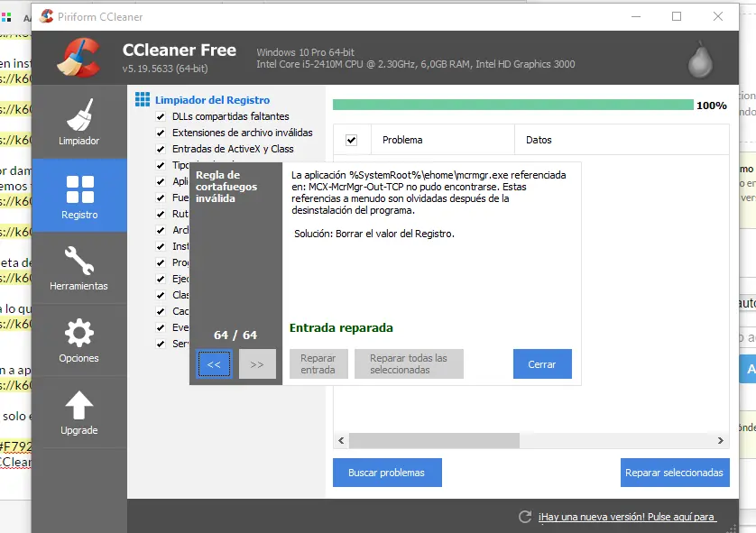Uncheck Extensiones de archivo inválidas

[x=161, y=133]
